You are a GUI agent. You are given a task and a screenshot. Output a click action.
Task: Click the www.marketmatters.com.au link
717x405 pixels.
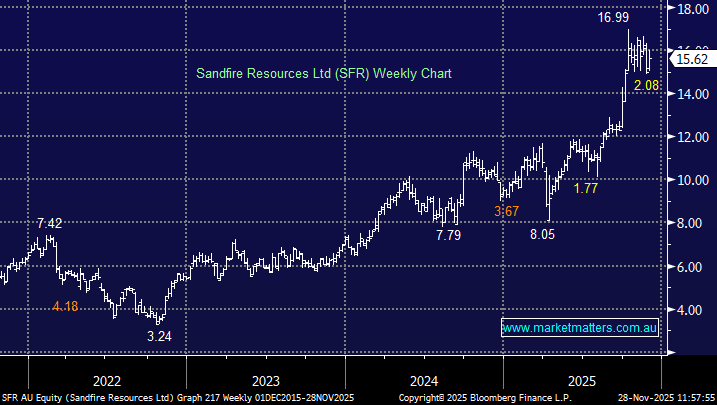(x=580, y=328)
